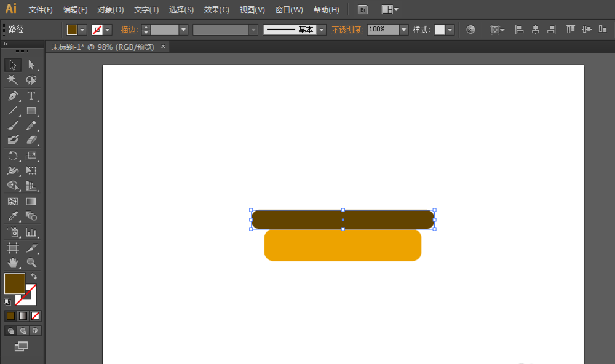Set paint mode to Gradient
The width and height of the screenshot is (615, 364).
point(23,316)
